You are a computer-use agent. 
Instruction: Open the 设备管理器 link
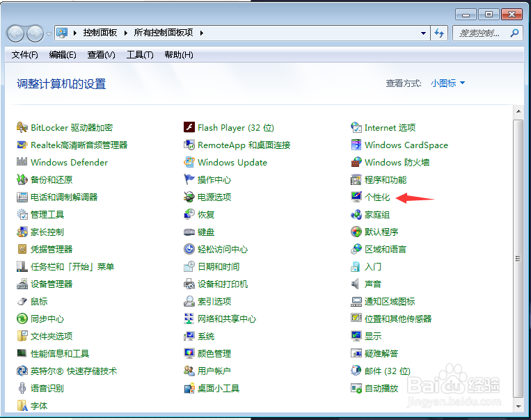[x=51, y=284]
